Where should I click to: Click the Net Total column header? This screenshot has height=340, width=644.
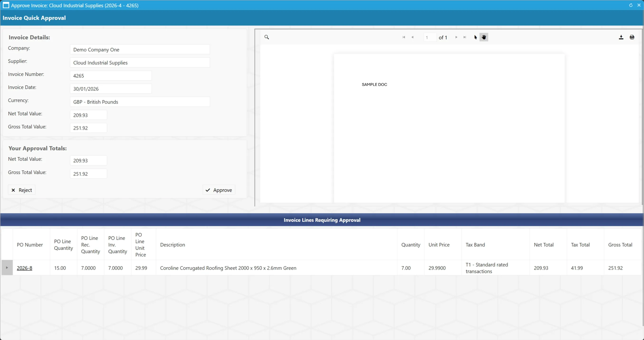tap(548, 245)
